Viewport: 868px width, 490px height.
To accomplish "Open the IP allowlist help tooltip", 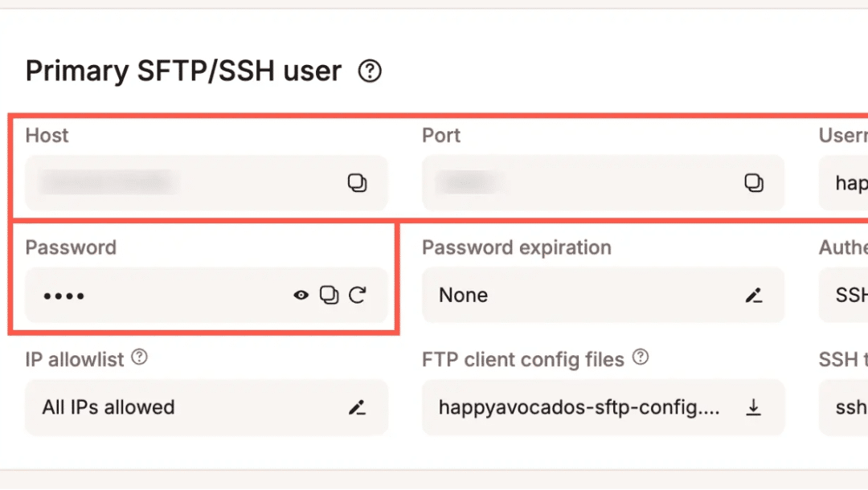I will 139,358.
